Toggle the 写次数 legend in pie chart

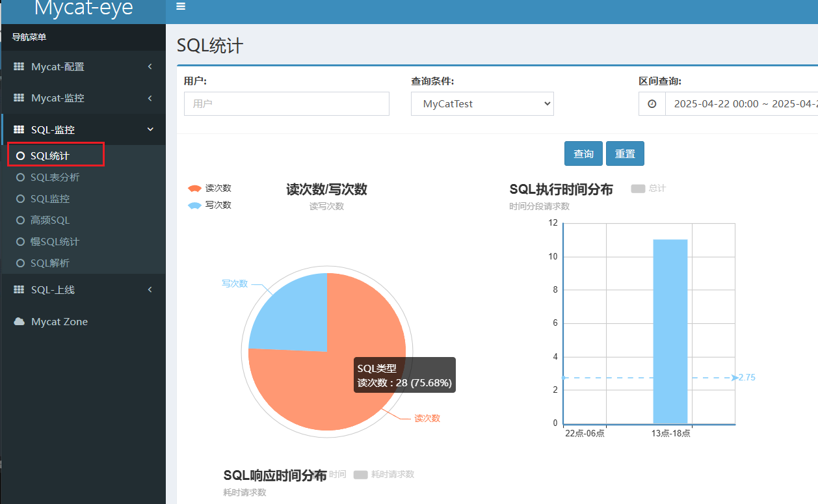[x=209, y=205]
